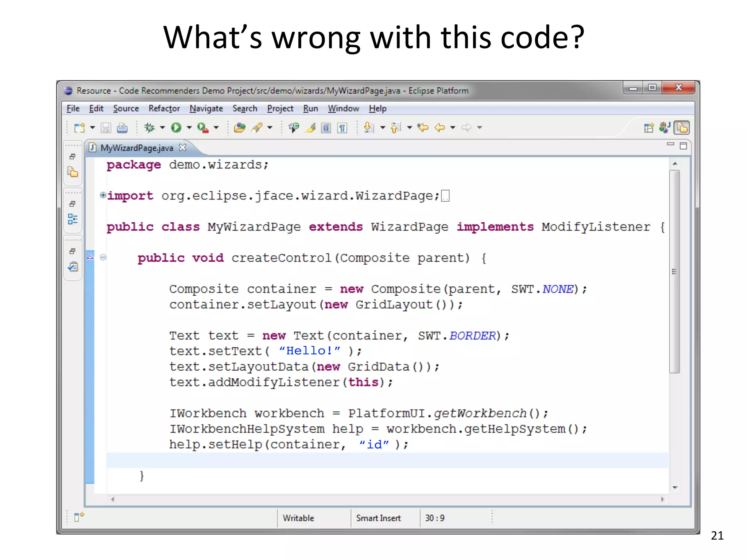Click the green Run button
Image resolution: width=747 pixels, height=560 pixels.
tap(176, 128)
